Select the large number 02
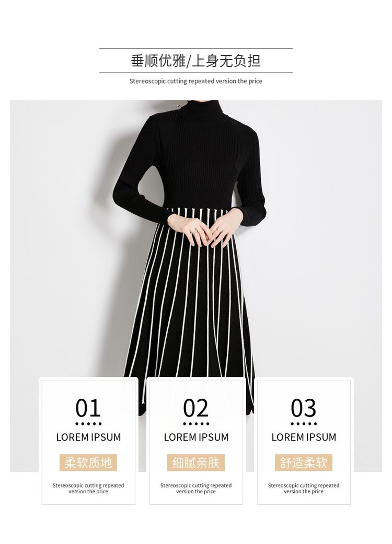Viewport: 392px width, 544px height. coord(195,408)
